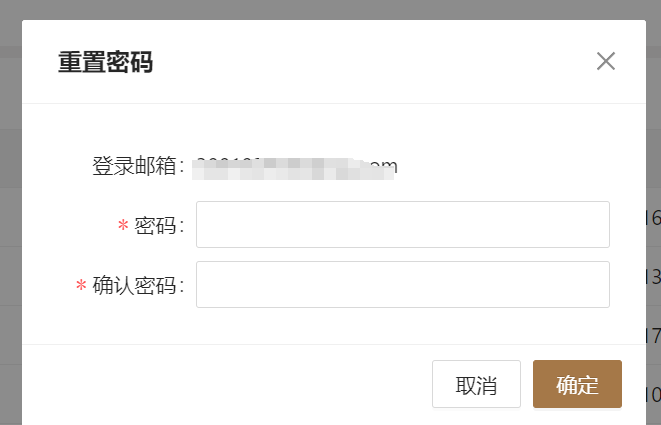Close the 重置密码 dialog with the X icon
Viewport: 661px width, 425px height.
[x=606, y=61]
